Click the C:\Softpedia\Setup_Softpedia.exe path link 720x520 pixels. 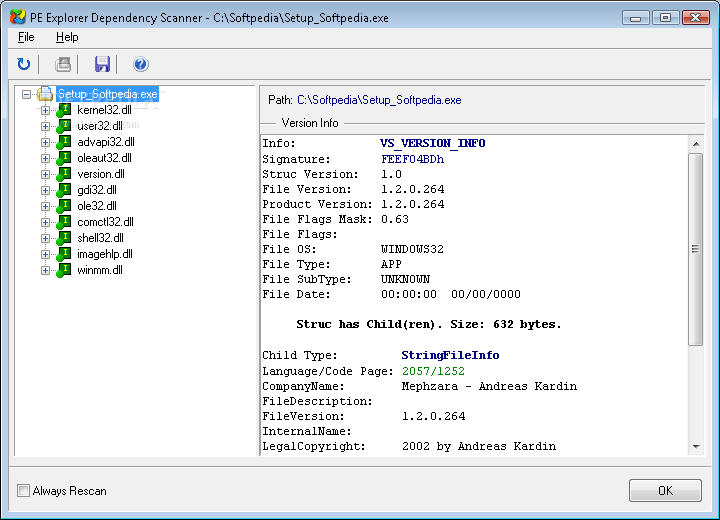tap(379, 100)
